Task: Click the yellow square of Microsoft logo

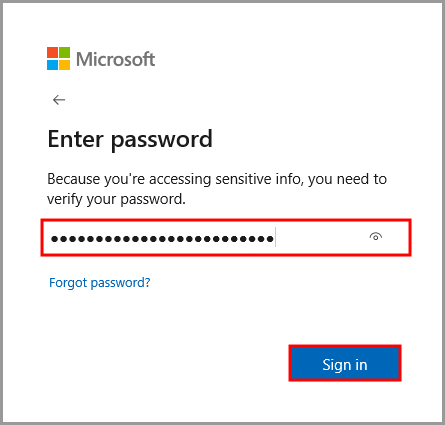Action: coord(65,65)
